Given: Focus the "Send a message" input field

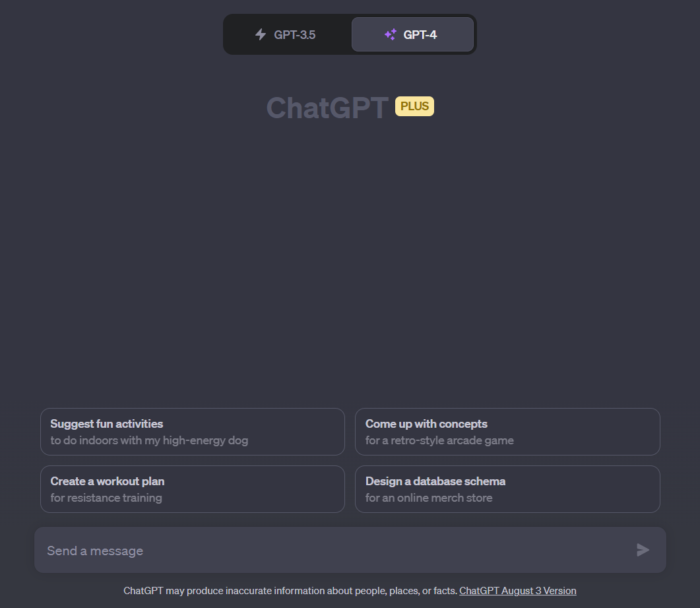Looking at the screenshot, I should coord(330,551).
